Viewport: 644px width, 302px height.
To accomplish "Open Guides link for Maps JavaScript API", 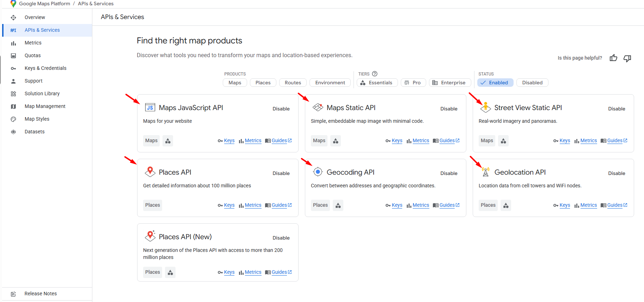I will 279,140.
